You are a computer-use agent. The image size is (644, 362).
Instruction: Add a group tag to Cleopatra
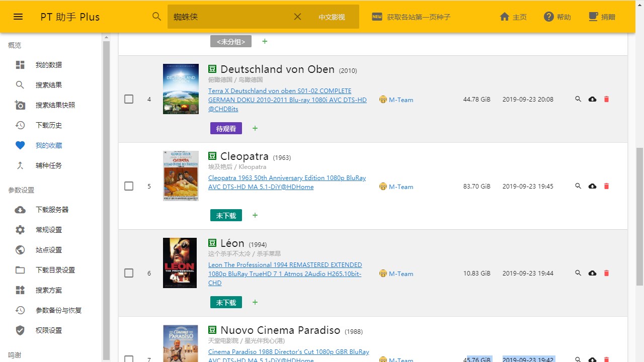point(255,215)
